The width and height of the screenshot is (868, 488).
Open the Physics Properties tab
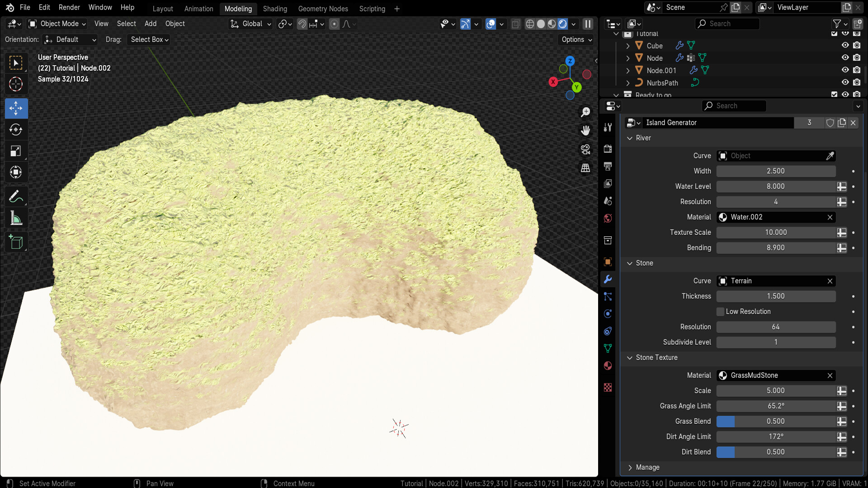point(608,313)
